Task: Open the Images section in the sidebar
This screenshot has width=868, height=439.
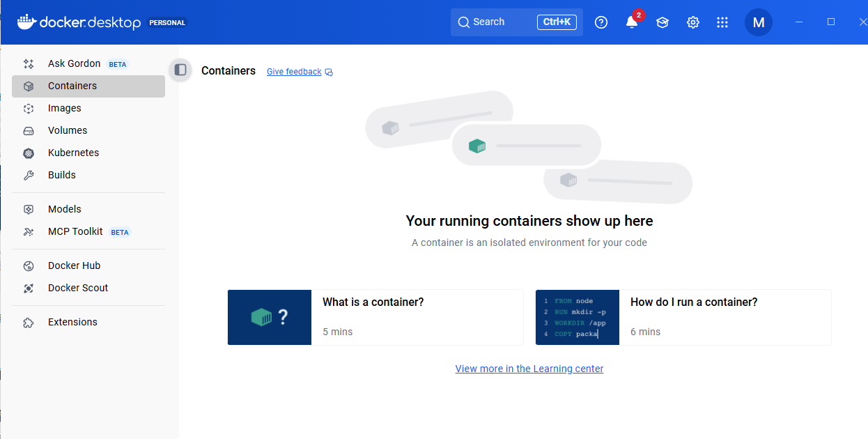Action: [65, 108]
